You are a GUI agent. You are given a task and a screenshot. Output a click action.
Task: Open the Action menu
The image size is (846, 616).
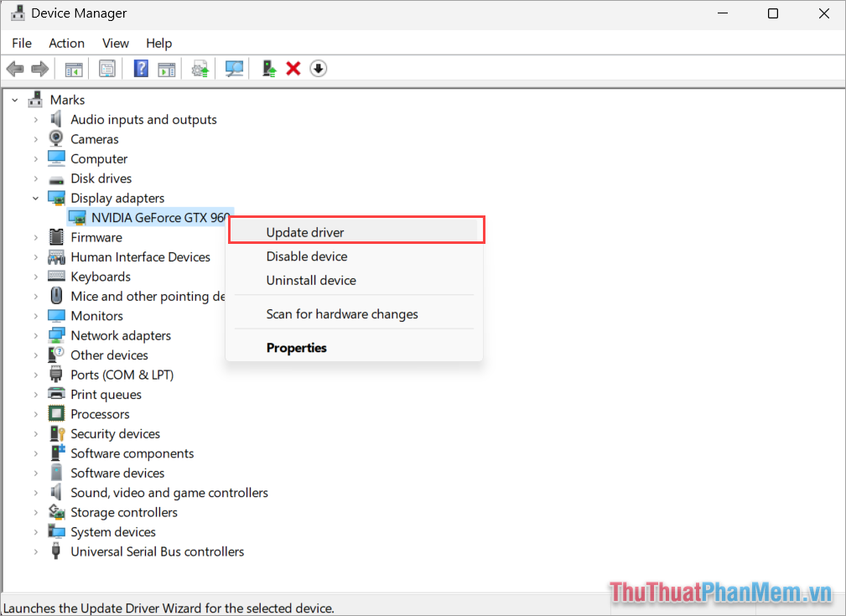[66, 43]
